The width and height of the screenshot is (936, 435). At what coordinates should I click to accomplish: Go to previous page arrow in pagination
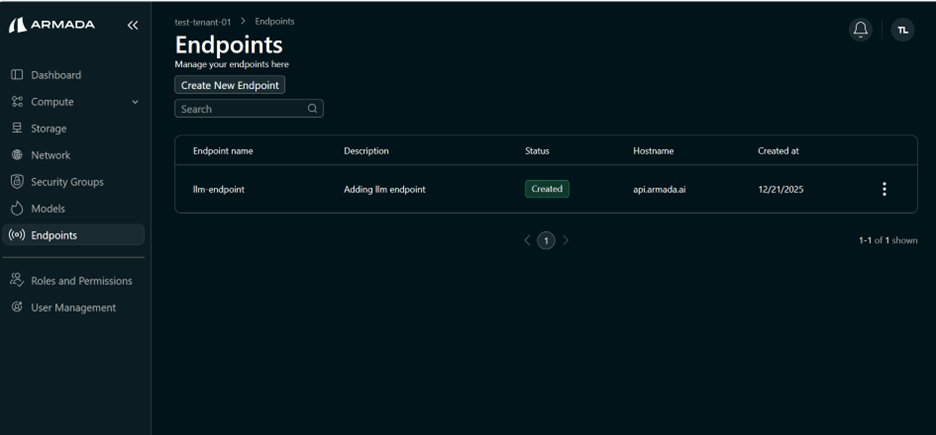pos(527,240)
